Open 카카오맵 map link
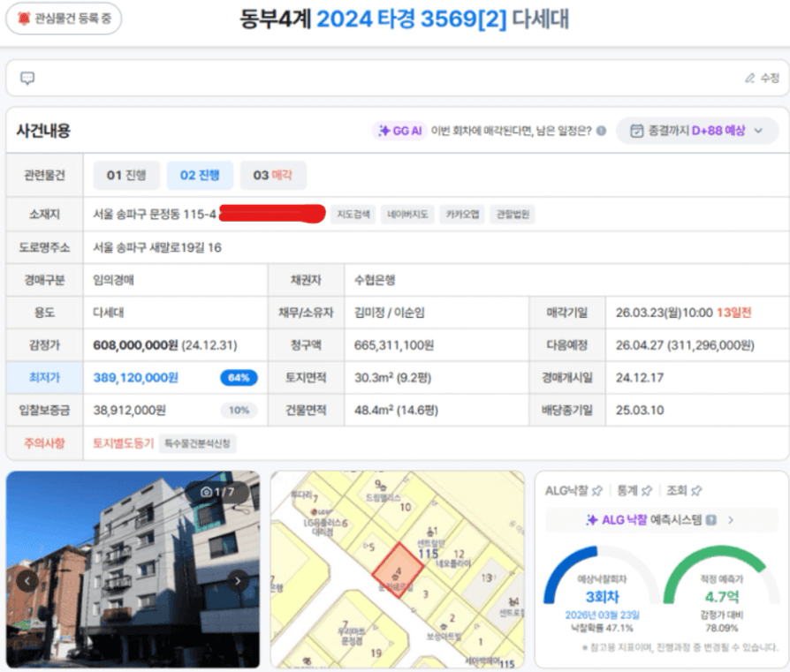The image size is (790, 672). (462, 215)
